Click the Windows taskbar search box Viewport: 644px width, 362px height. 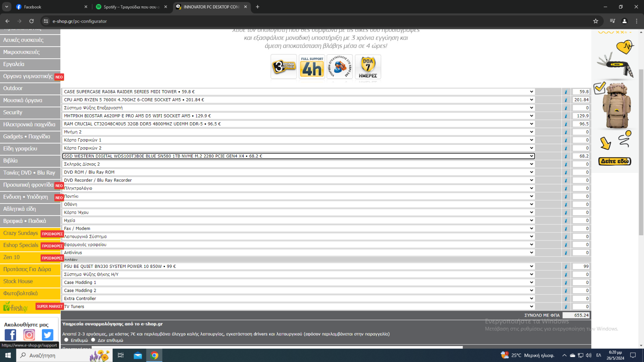pos(64,355)
